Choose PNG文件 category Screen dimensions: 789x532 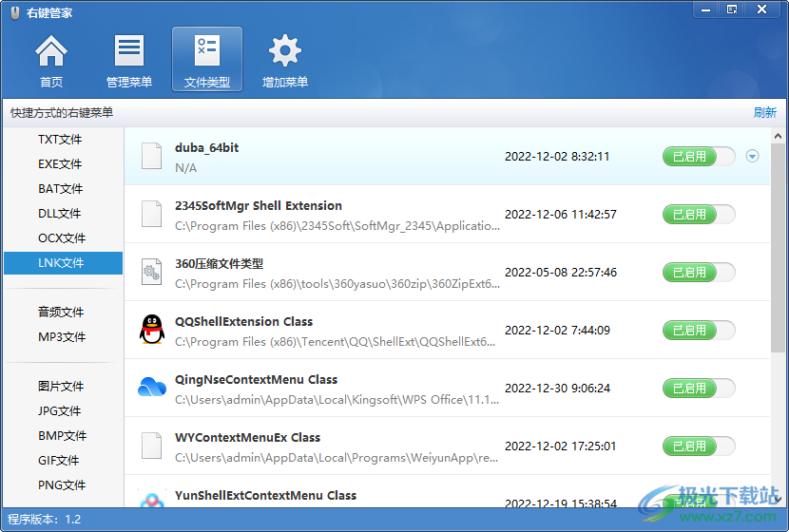click(x=64, y=484)
